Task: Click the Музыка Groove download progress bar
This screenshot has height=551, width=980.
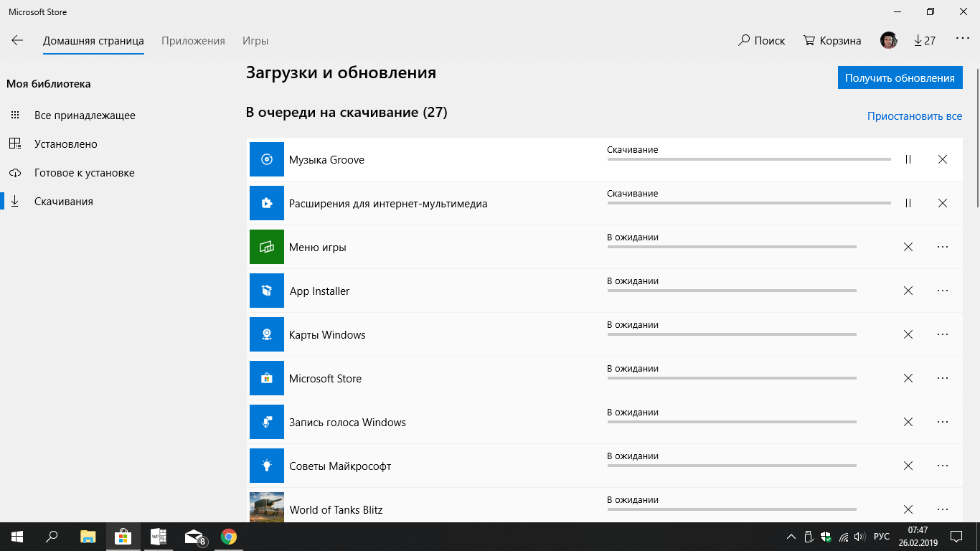Action: pyautogui.click(x=749, y=159)
